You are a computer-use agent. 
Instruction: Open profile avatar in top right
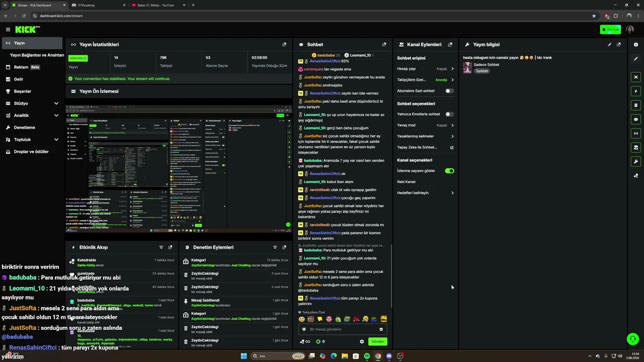coord(630,30)
